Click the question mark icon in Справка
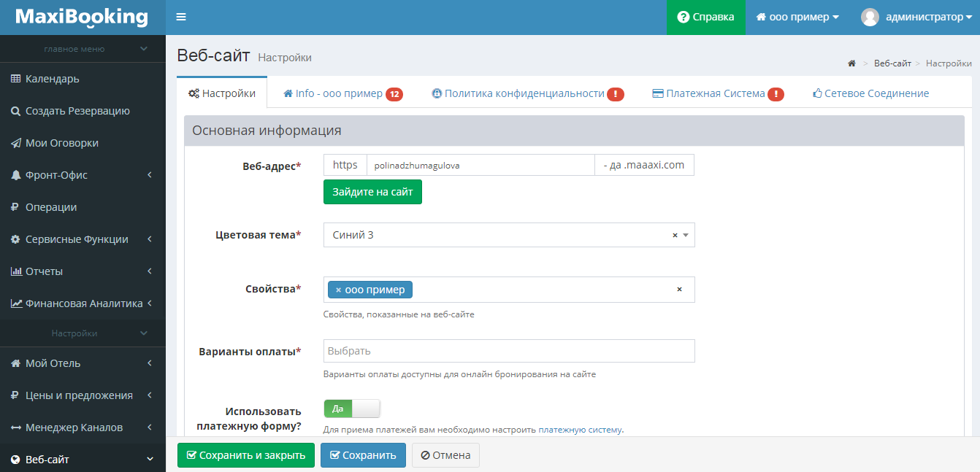980x472 pixels. tap(684, 17)
